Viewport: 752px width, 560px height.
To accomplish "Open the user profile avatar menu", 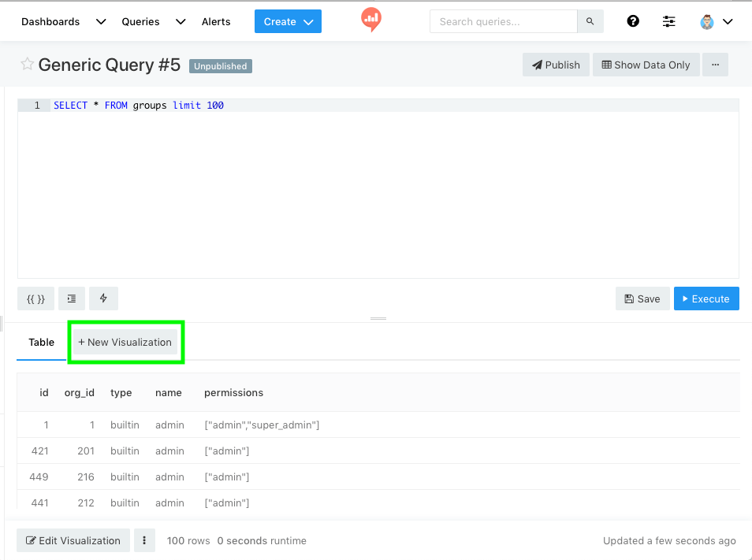I will 716,21.
